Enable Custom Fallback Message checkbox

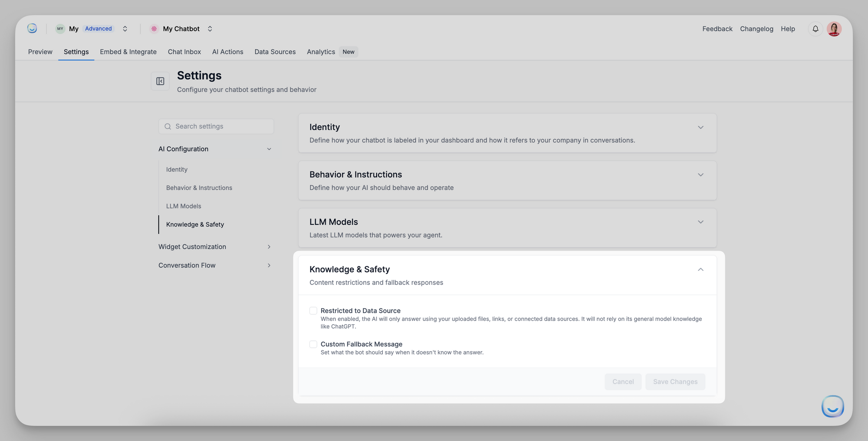coord(313,344)
